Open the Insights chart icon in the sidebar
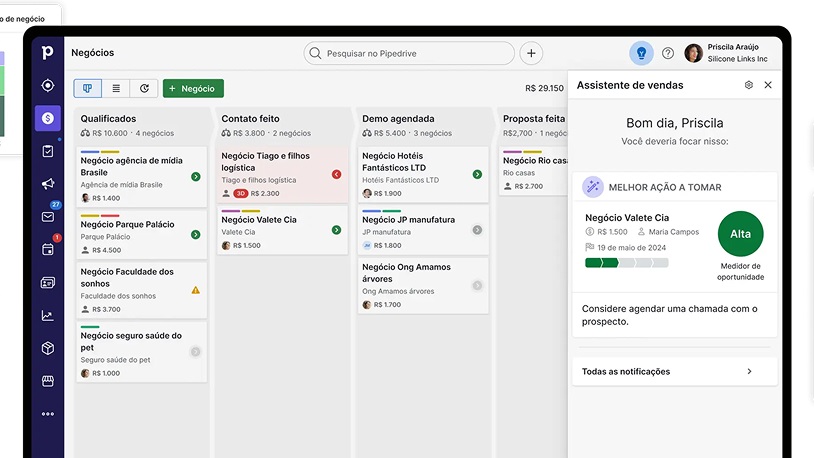Viewport: 814px width, 458px height. pyautogui.click(x=48, y=315)
